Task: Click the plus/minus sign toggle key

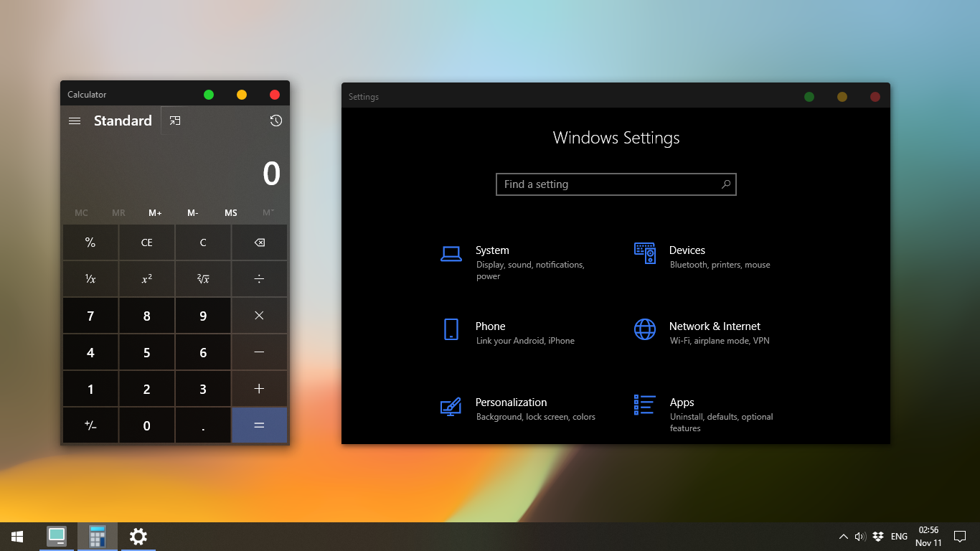Action: [x=90, y=425]
